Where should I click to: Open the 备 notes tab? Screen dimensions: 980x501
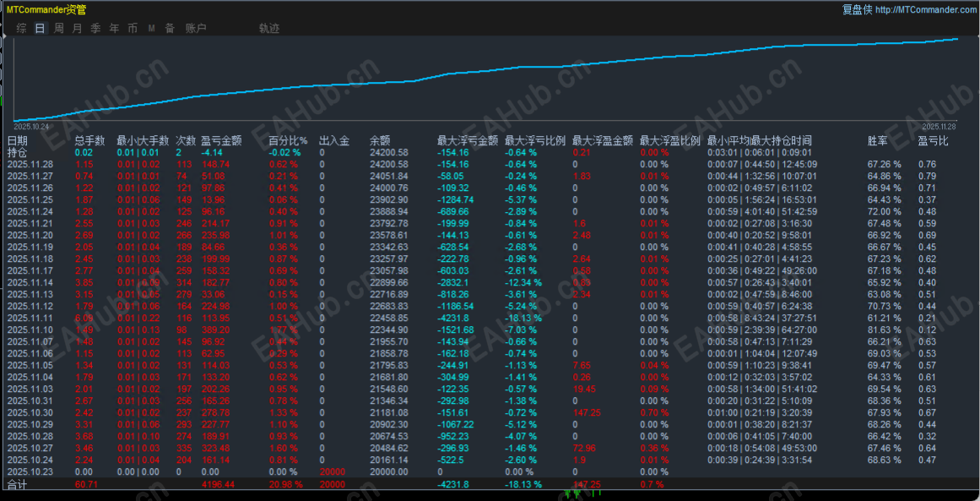(x=170, y=28)
